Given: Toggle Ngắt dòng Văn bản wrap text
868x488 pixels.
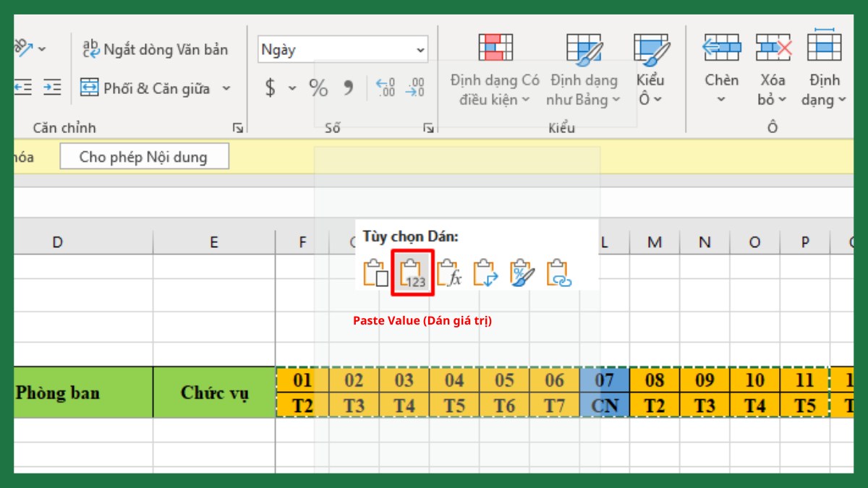Looking at the screenshot, I should 156,49.
